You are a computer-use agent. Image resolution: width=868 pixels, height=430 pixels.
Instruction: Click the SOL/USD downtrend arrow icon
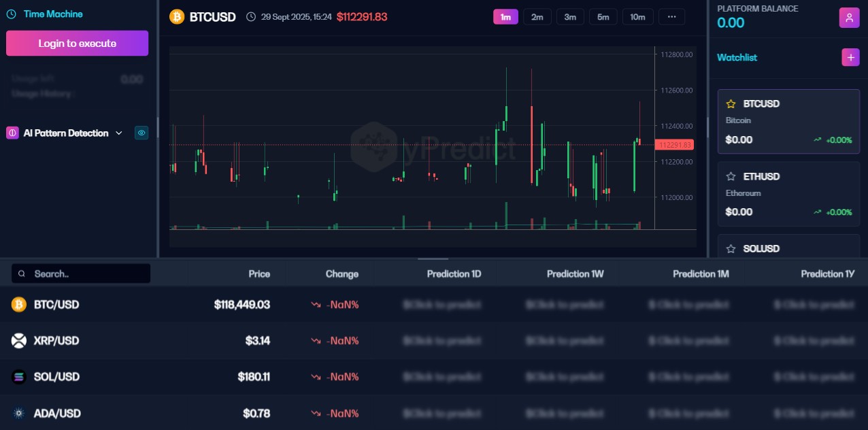316,377
